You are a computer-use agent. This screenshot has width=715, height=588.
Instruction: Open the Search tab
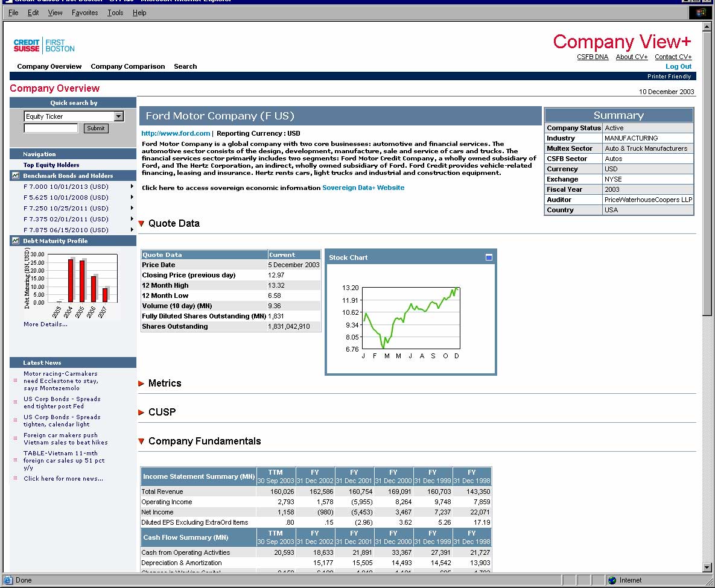click(185, 66)
